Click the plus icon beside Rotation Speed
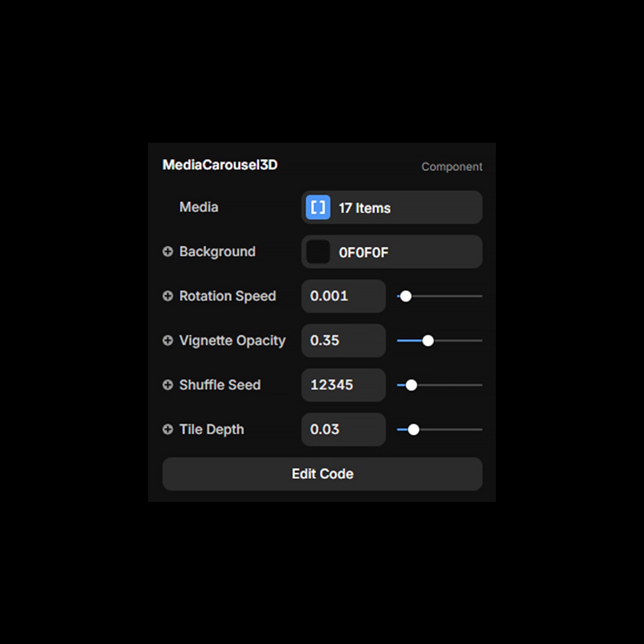644x644 pixels. click(167, 296)
